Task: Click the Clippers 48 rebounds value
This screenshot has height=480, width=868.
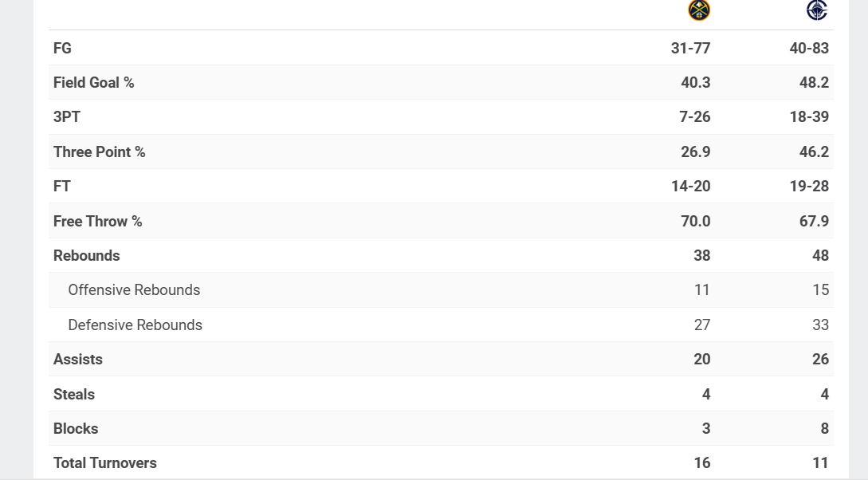Action: [x=820, y=255]
